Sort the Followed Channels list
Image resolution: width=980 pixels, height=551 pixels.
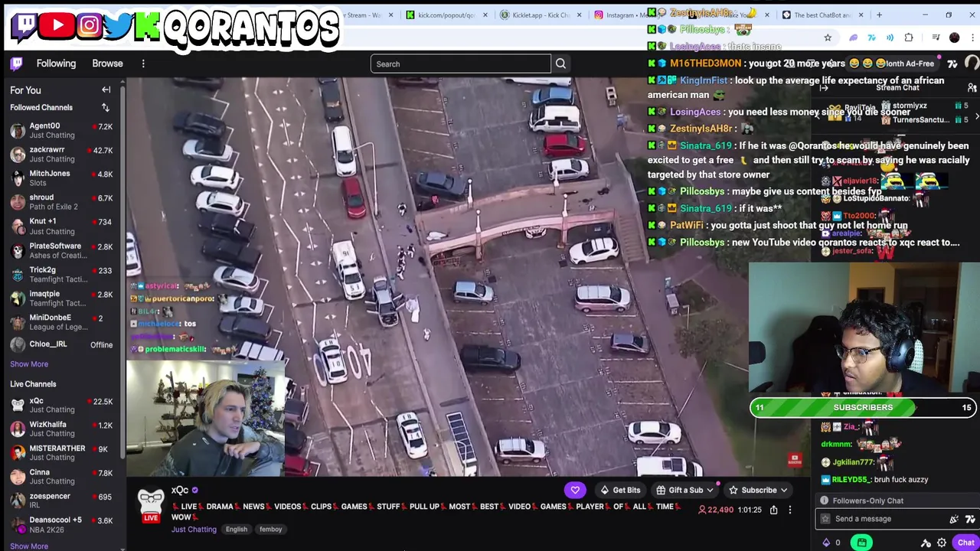[x=106, y=108]
